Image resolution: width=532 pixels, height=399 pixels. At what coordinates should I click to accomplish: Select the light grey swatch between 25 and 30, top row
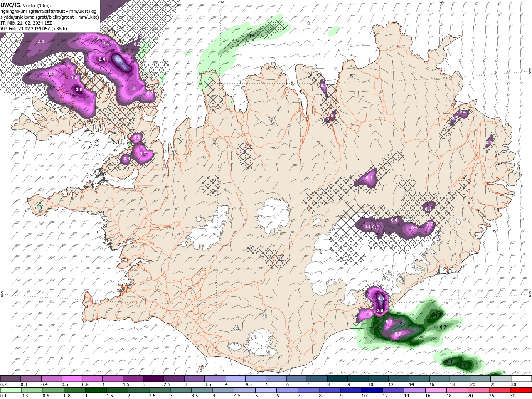click(x=500, y=379)
